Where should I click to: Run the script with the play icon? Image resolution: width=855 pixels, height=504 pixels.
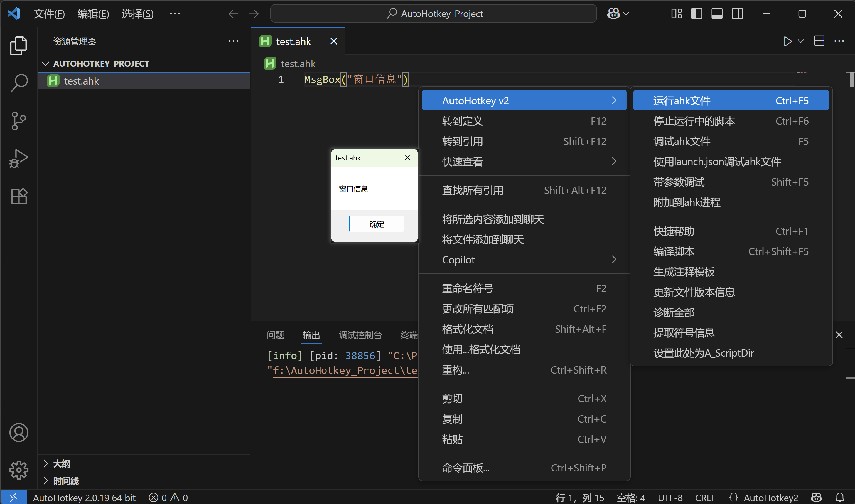tap(788, 41)
